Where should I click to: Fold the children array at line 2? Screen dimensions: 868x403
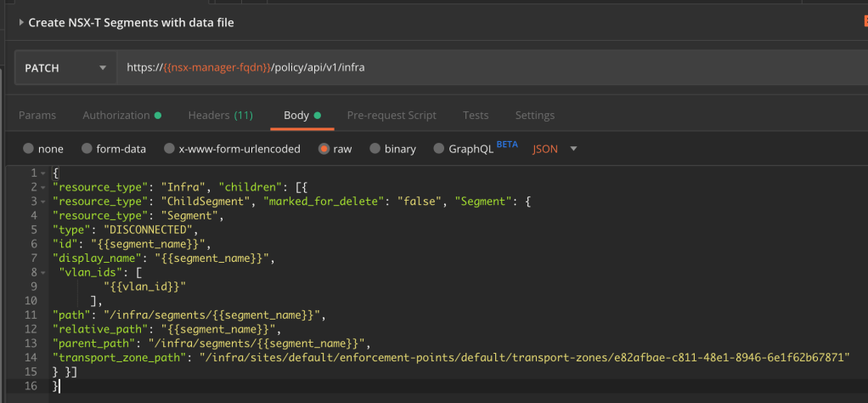[x=43, y=187]
